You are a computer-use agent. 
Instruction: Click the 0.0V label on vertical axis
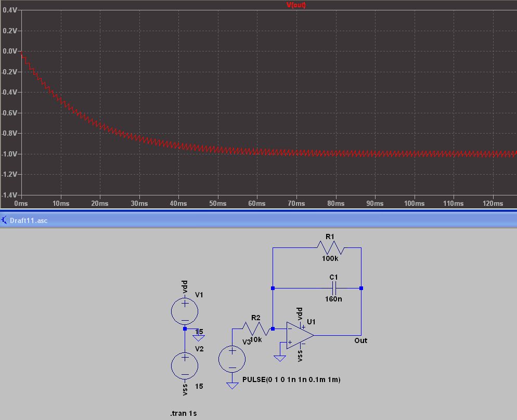(x=10, y=51)
